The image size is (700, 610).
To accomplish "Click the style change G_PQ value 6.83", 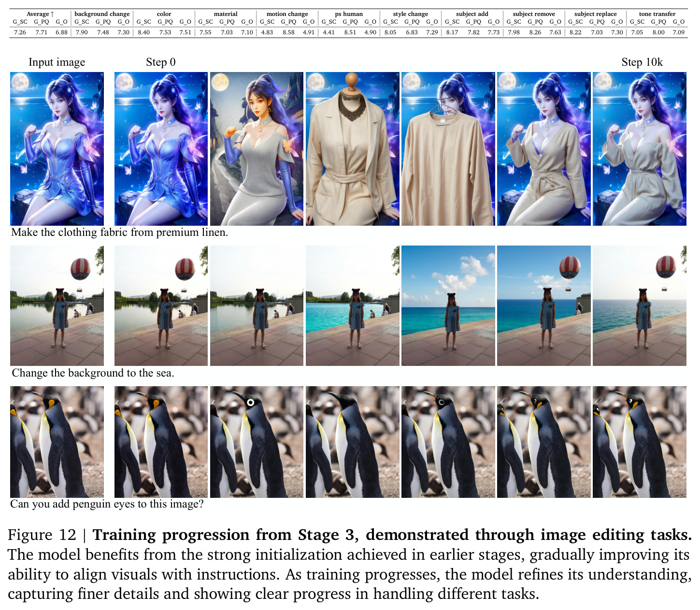I will tap(412, 32).
